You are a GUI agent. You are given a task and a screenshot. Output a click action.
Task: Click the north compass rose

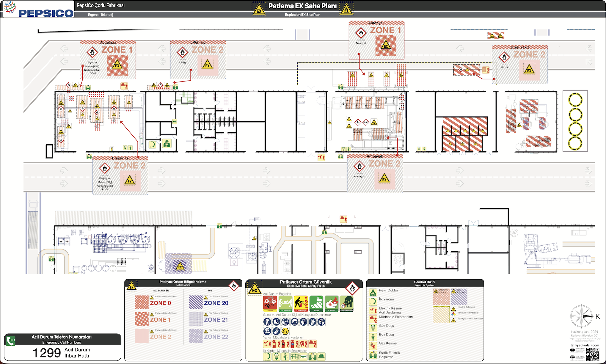581,316
